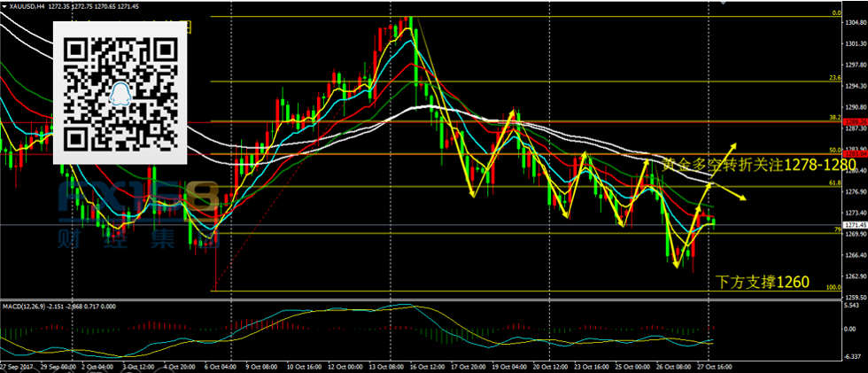Click the downward-right yellow arrow head
The width and height of the screenshot is (868, 373).
pos(742,198)
